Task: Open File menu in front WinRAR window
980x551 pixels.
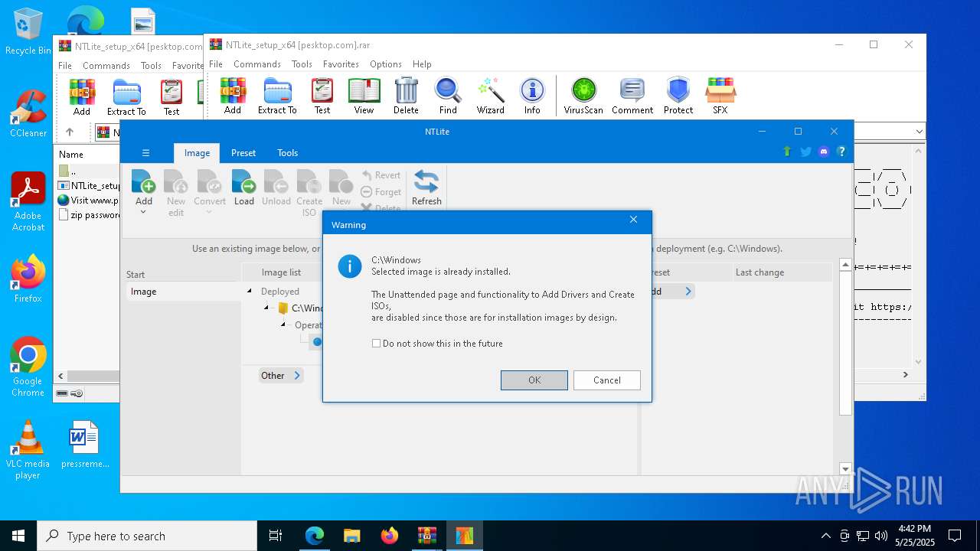Action: pos(216,64)
